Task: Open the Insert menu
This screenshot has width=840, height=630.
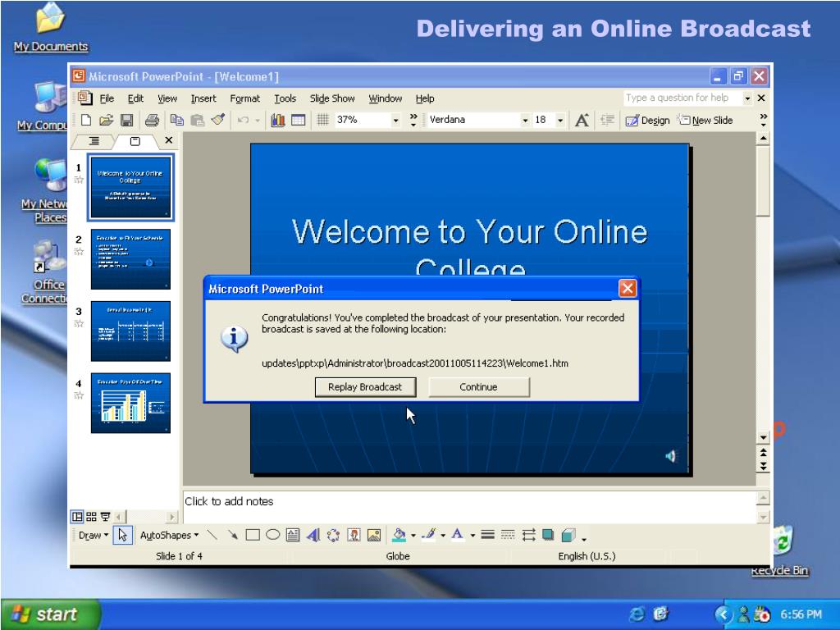Action: tap(203, 98)
